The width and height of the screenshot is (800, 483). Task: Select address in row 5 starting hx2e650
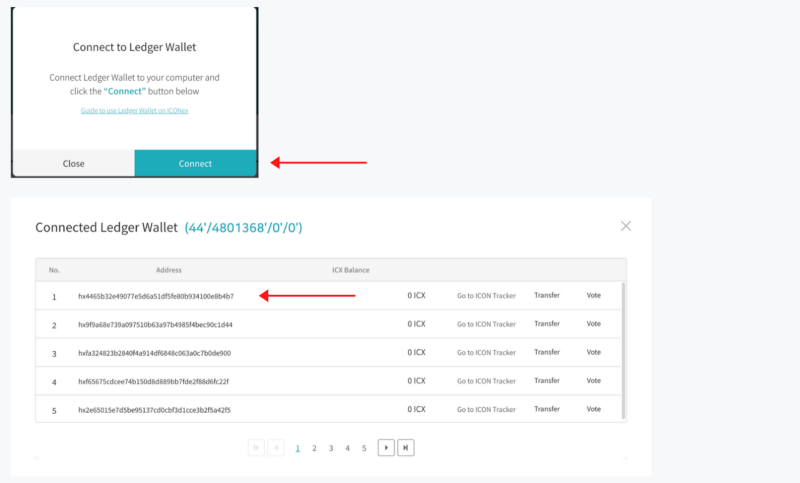(x=154, y=410)
